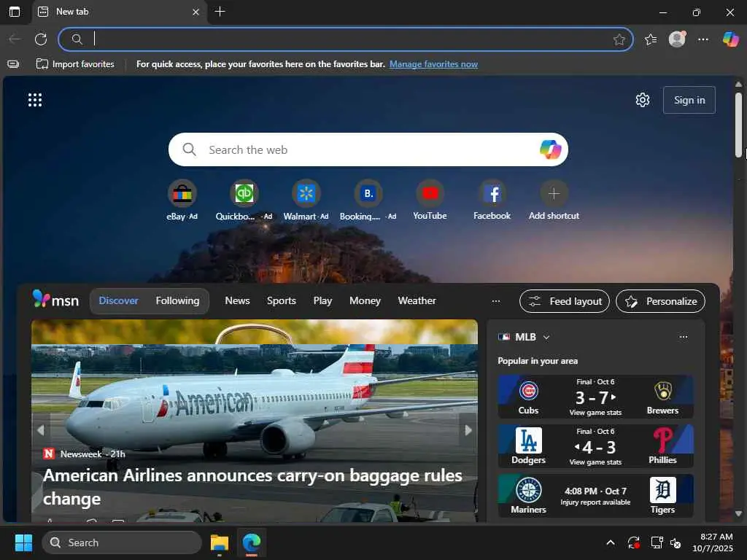Viewport: 747px width, 560px height.
Task: Open the Quickbooks shortcut
Action: (x=244, y=201)
